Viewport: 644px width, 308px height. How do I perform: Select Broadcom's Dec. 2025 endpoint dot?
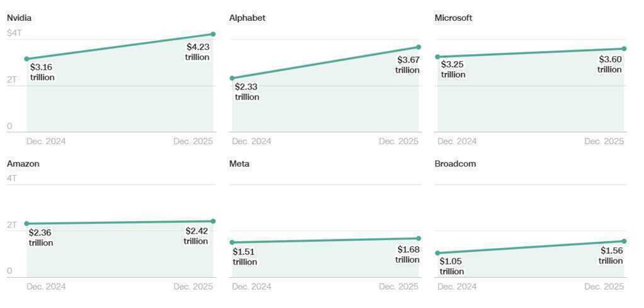tap(624, 241)
